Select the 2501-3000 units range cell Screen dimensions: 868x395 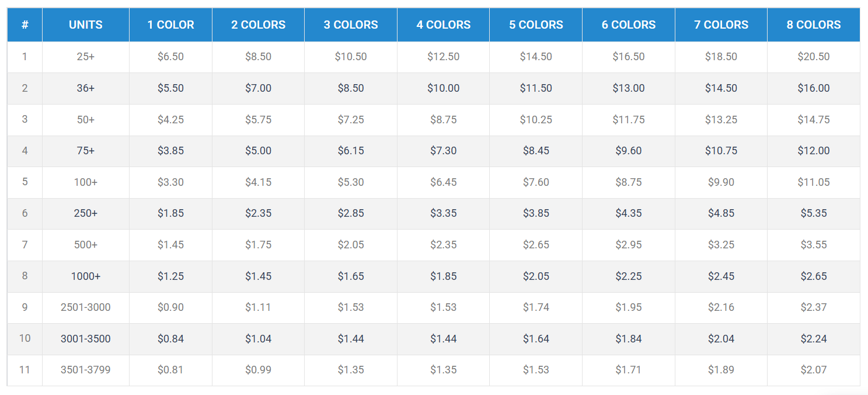point(85,307)
